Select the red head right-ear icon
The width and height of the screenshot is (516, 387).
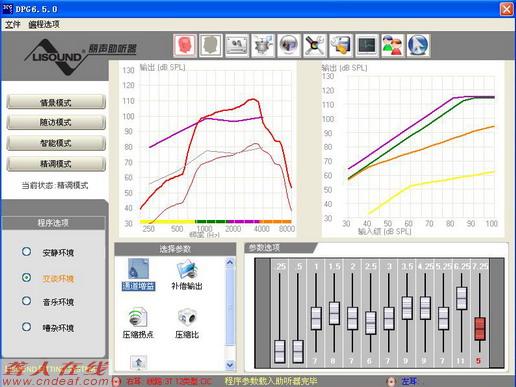(x=184, y=45)
